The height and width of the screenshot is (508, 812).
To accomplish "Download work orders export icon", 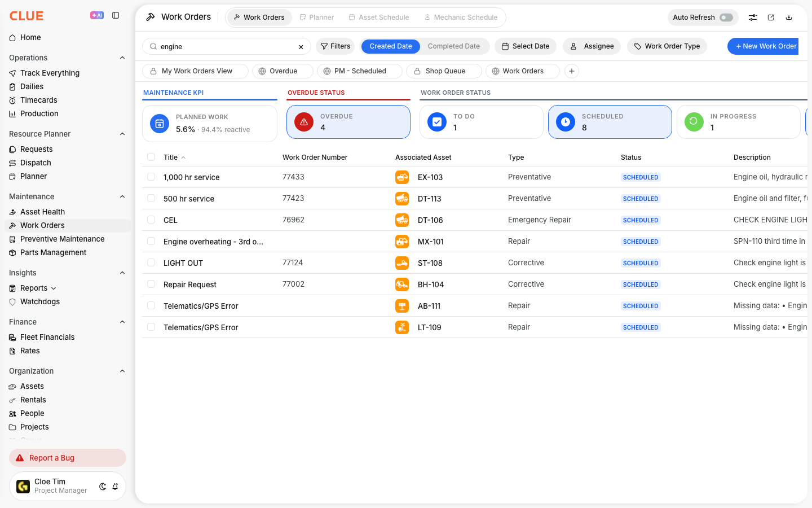I will tap(789, 17).
